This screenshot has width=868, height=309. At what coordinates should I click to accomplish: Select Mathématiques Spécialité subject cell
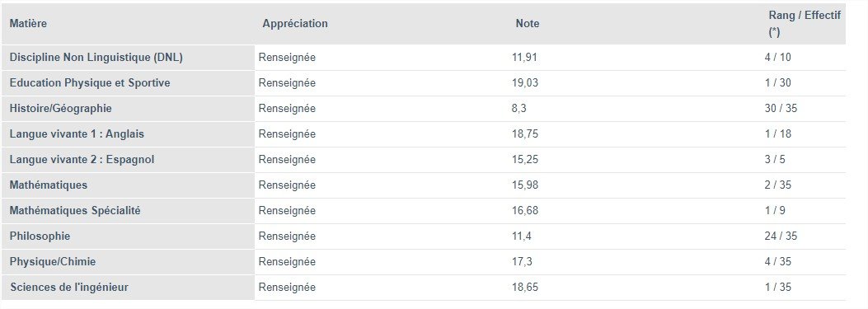[x=128, y=210]
